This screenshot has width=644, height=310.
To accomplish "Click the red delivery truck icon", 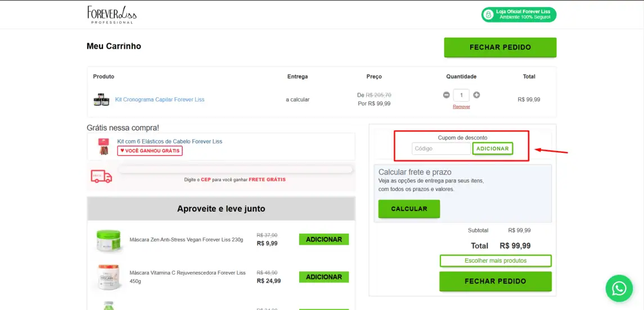I will [x=101, y=176].
